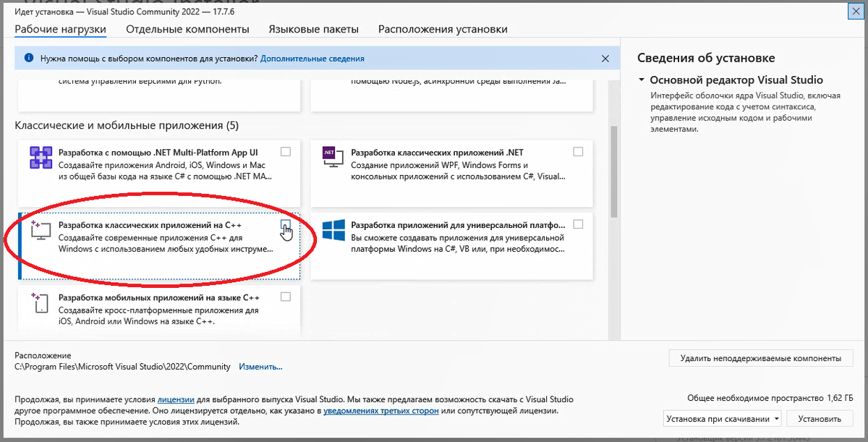Open the Языковые пакеты tab
The image size is (868, 442).
pyautogui.click(x=313, y=29)
